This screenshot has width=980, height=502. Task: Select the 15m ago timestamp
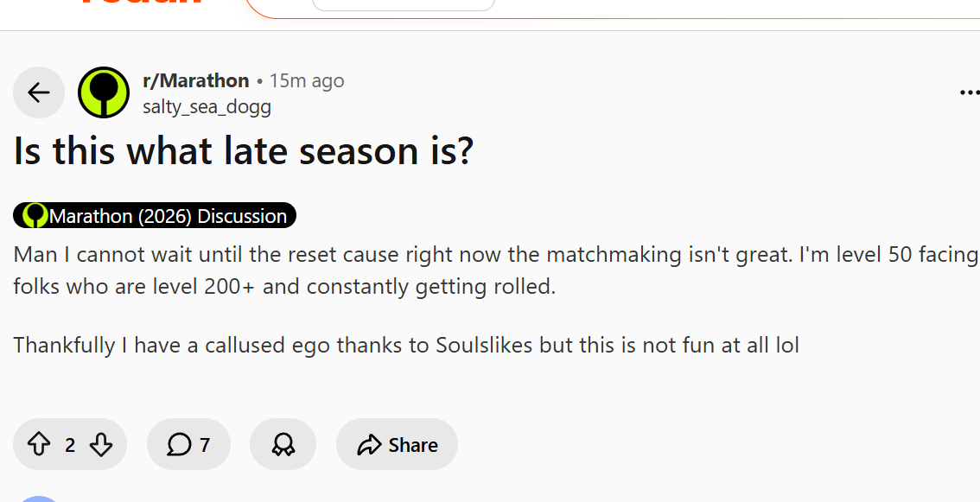(306, 80)
